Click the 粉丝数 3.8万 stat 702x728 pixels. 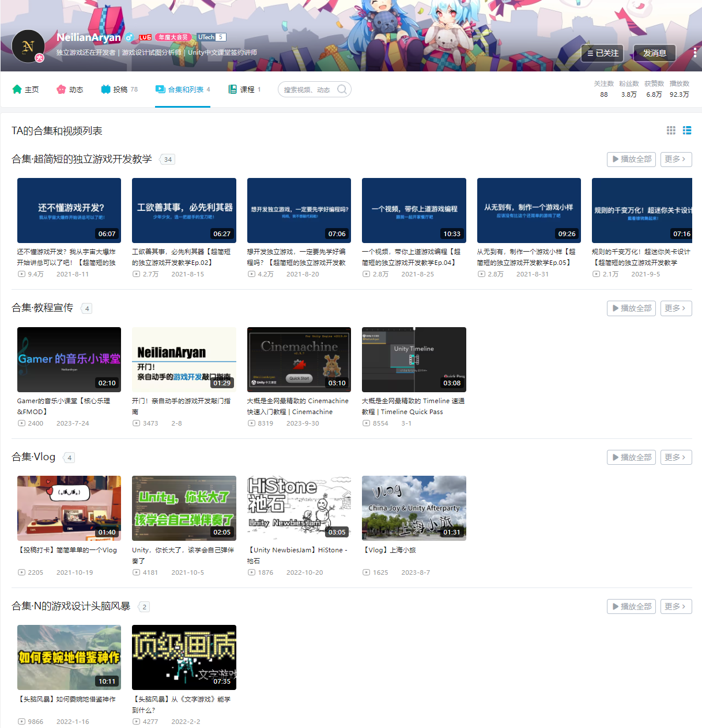(629, 89)
